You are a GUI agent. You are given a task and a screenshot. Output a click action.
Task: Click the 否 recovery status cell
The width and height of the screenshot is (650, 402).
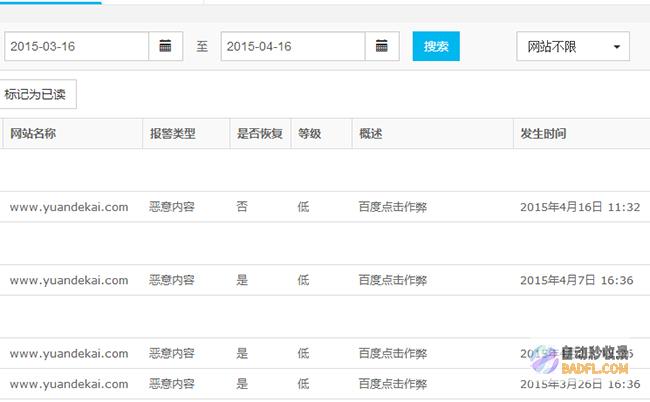242,206
